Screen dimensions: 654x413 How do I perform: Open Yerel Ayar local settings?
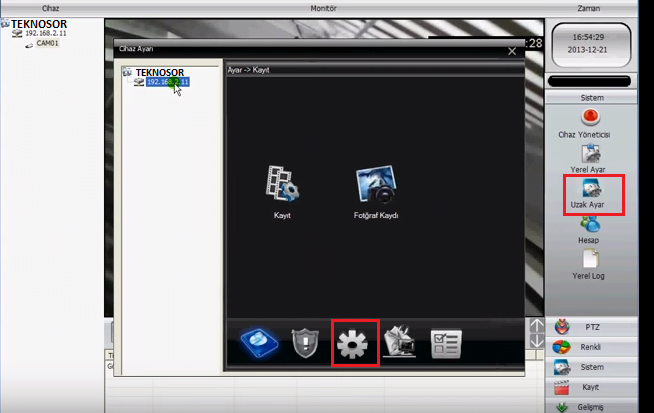(x=589, y=156)
